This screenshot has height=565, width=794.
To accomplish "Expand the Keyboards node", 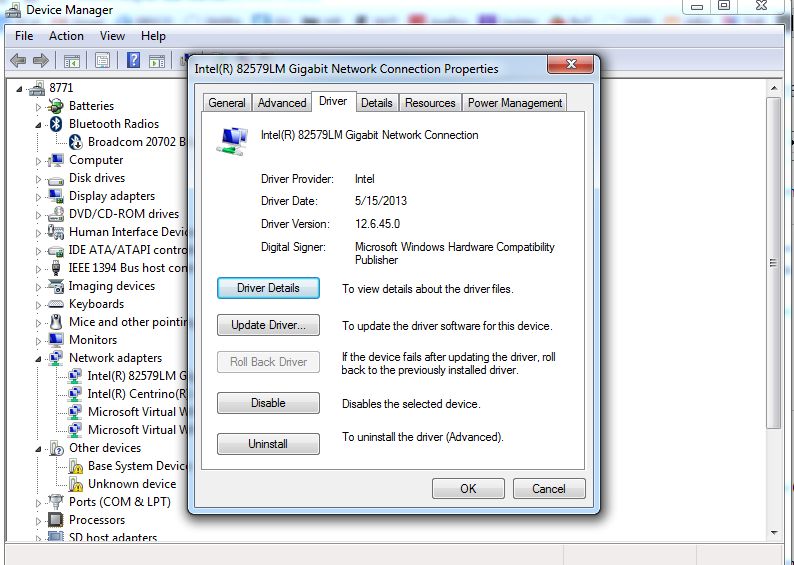I will click(38, 305).
